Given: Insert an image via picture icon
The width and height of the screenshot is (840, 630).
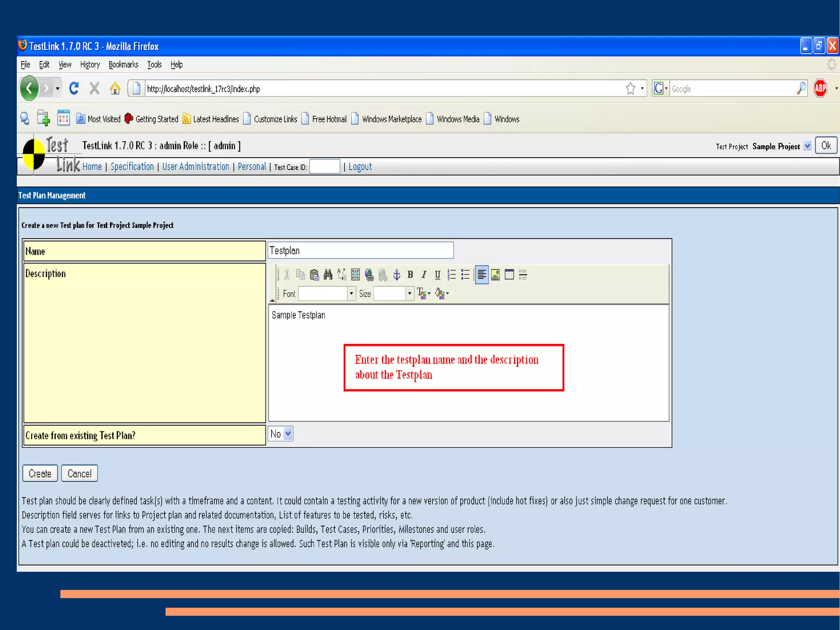Looking at the screenshot, I should click(x=495, y=275).
